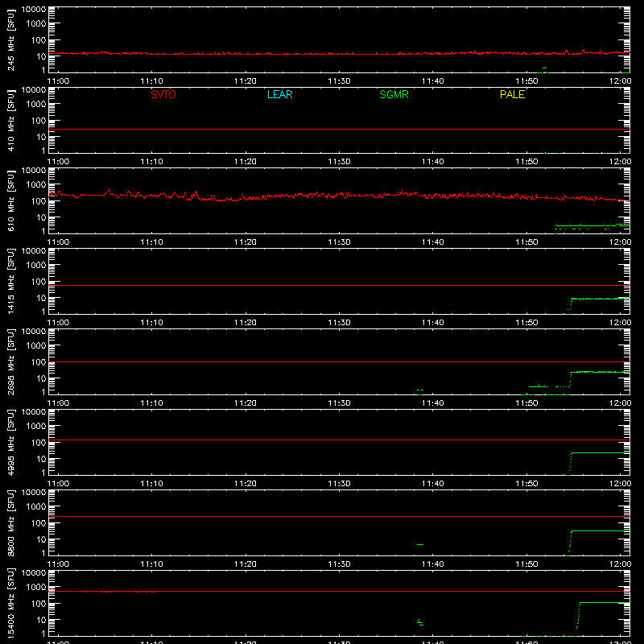644x644 pixels.
Task: Click the red SVTO legend label
Action: 163,94
